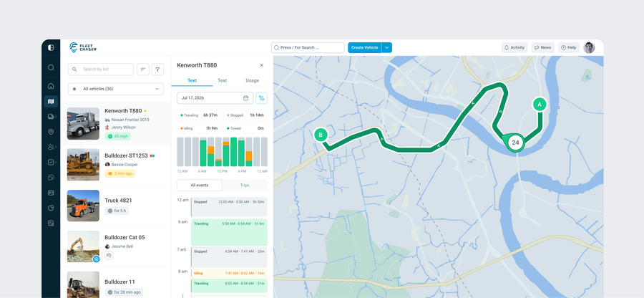644x298 pixels.
Task: Click the funnel filter icon button
Action: [157, 69]
